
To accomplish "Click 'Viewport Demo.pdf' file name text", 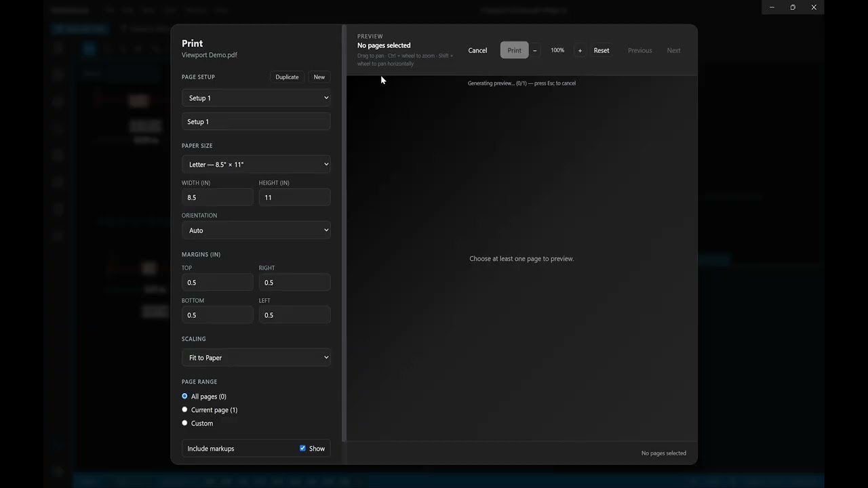I will pyautogui.click(x=210, y=55).
